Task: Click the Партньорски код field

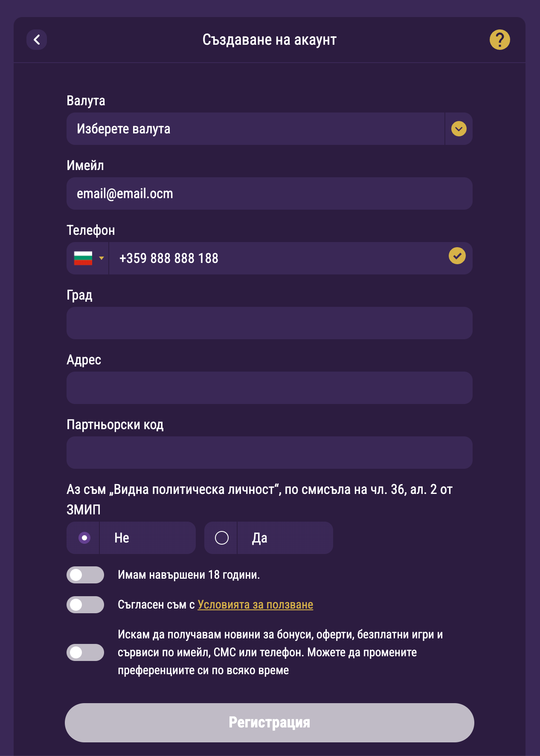Action: (x=269, y=453)
